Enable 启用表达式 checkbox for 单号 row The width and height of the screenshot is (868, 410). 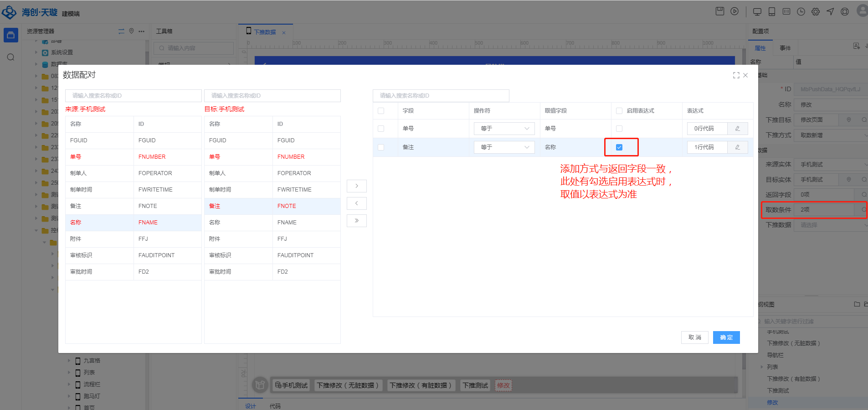click(619, 129)
